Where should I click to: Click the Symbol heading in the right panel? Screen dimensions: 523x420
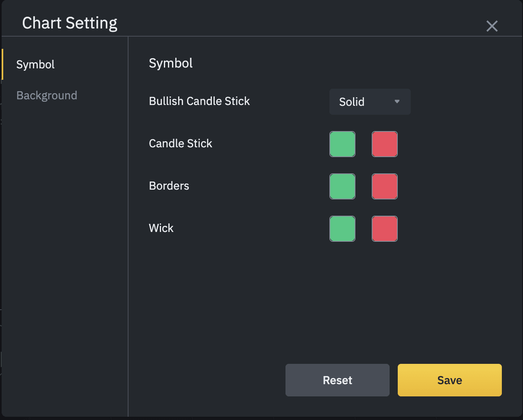[x=171, y=63]
